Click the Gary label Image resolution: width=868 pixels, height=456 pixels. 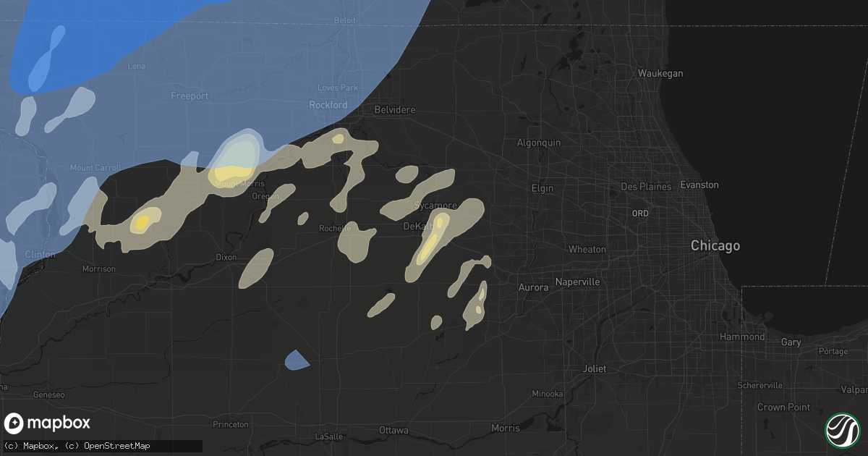(x=791, y=342)
